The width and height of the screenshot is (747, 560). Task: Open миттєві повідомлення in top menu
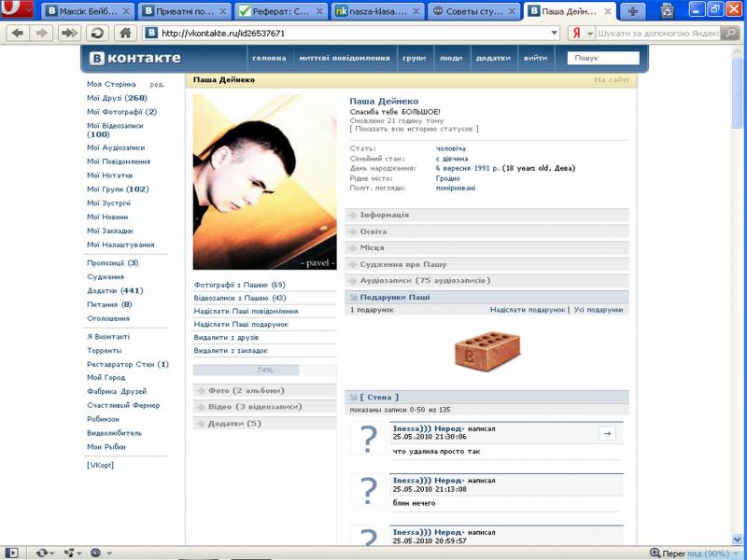(x=345, y=58)
